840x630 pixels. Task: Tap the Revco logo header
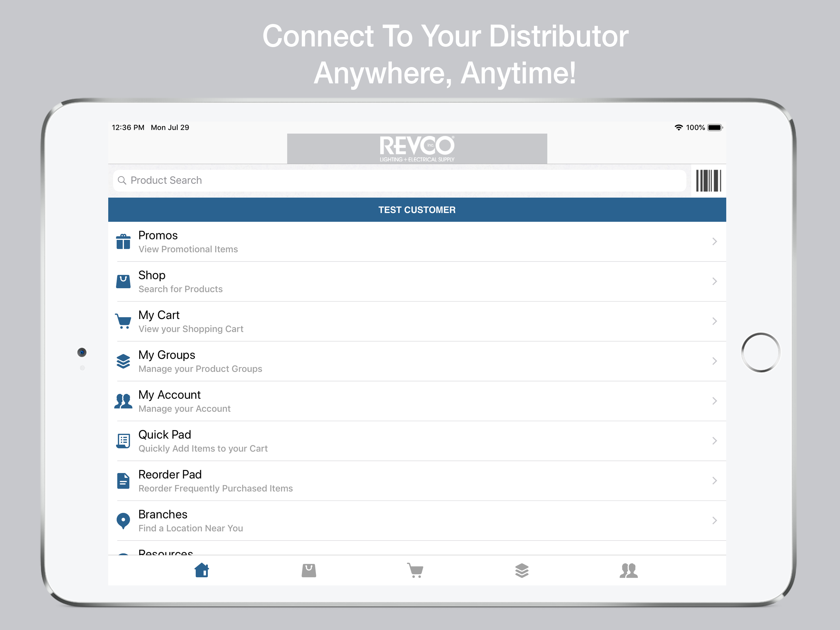click(417, 149)
